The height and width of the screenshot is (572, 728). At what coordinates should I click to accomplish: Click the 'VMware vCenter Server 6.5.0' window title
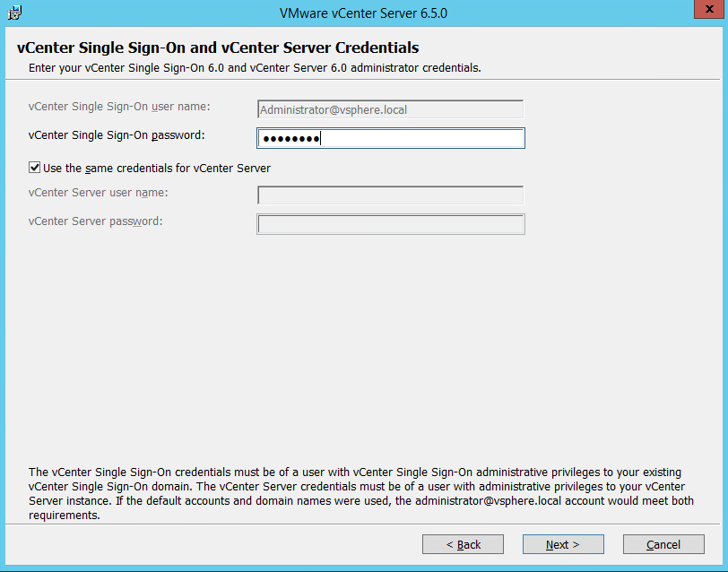tap(363, 13)
